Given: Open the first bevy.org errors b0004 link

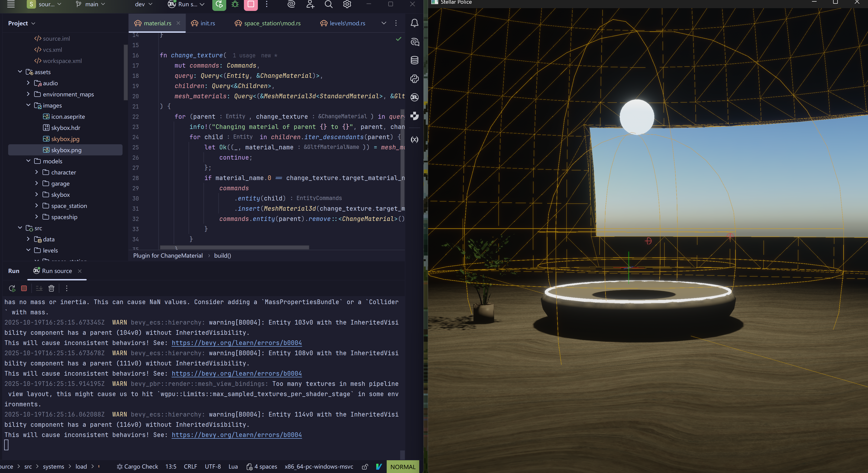Looking at the screenshot, I should tap(236, 343).
